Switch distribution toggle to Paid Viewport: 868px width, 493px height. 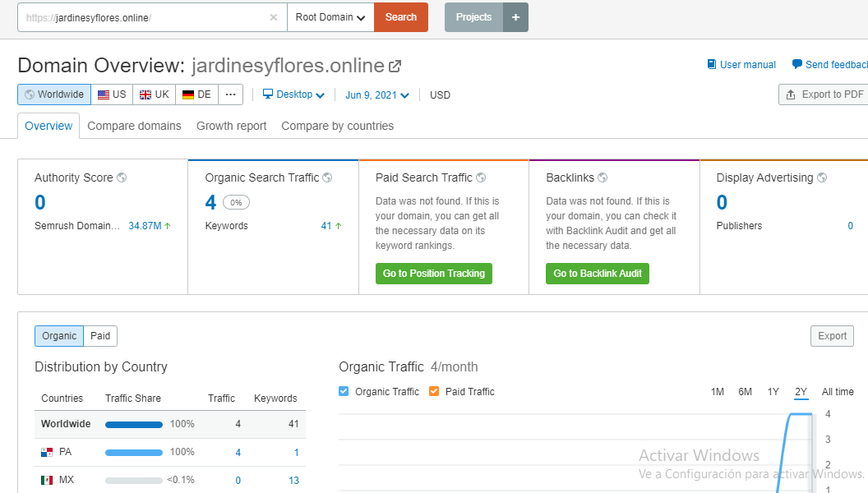click(x=100, y=336)
